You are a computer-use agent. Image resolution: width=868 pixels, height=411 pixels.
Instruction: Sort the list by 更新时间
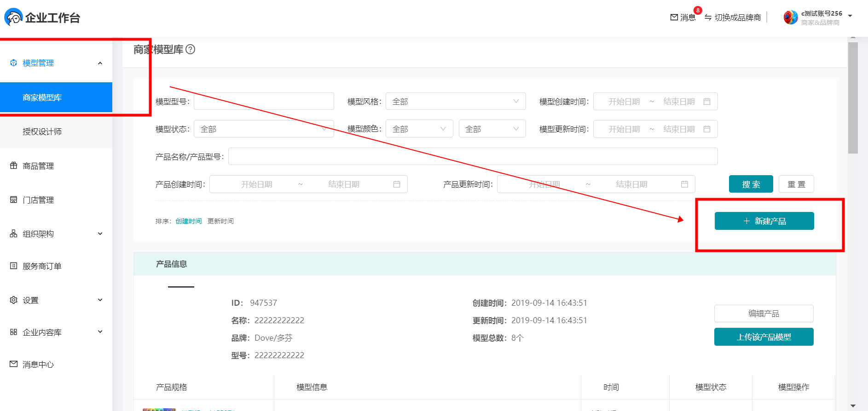click(220, 221)
